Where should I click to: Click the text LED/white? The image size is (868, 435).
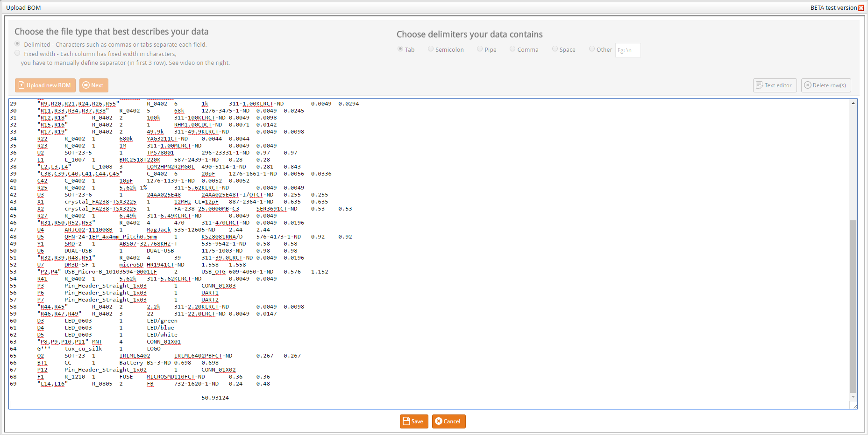162,335
